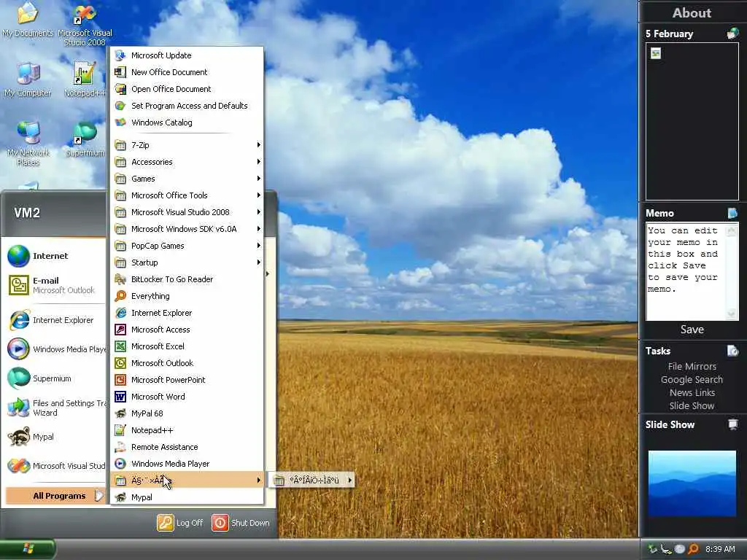Launch Supermium from Start menu left pane

point(55,378)
